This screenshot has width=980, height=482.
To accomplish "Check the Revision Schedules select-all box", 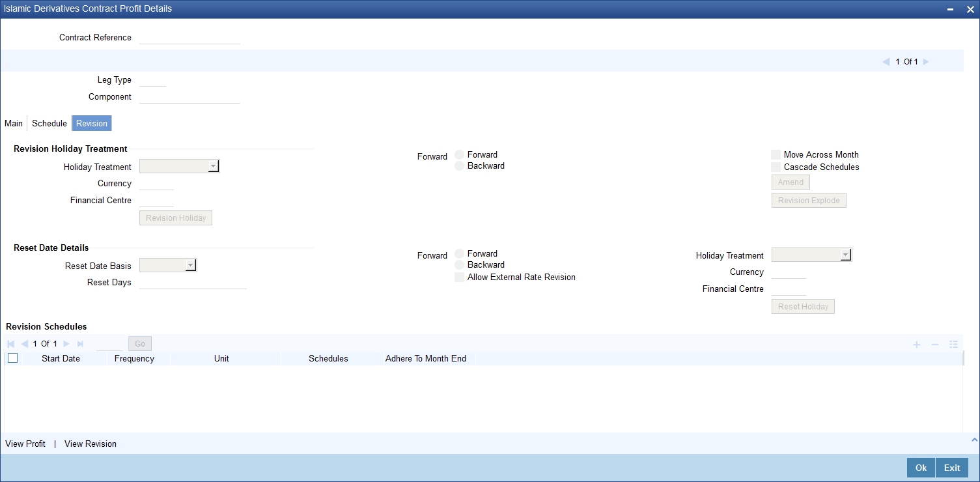I will click(x=12, y=358).
